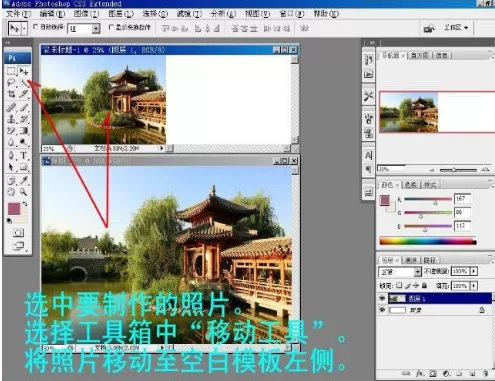Image resolution: width=495 pixels, height=381 pixels.
Task: Open the 文件 menu
Action: [x=18, y=14]
